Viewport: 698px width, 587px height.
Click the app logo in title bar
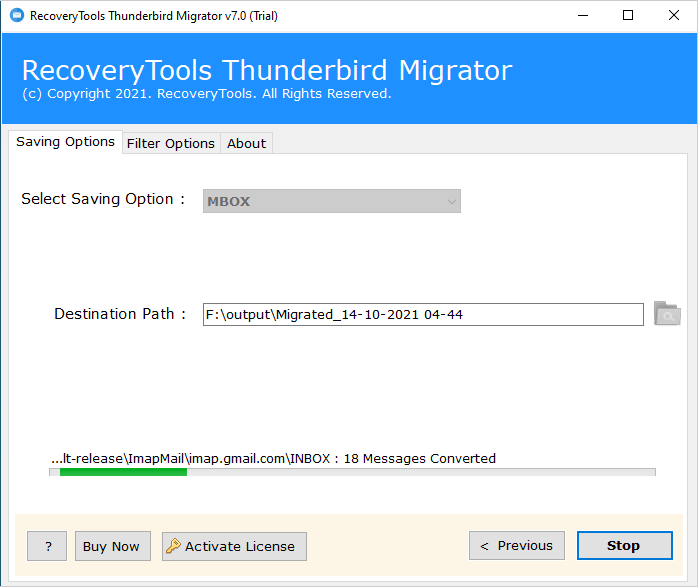click(17, 16)
